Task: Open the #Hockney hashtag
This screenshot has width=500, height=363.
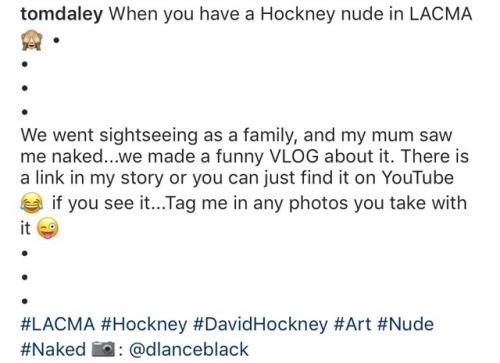Action: (144, 325)
